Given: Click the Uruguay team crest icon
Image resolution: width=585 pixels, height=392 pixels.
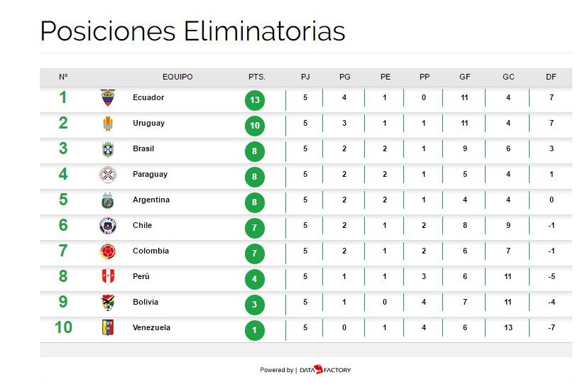Looking at the screenshot, I should (107, 124).
